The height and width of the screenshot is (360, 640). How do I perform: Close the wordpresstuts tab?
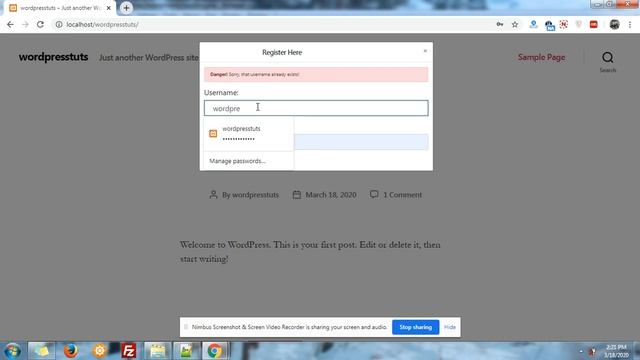pyautogui.click(x=109, y=8)
